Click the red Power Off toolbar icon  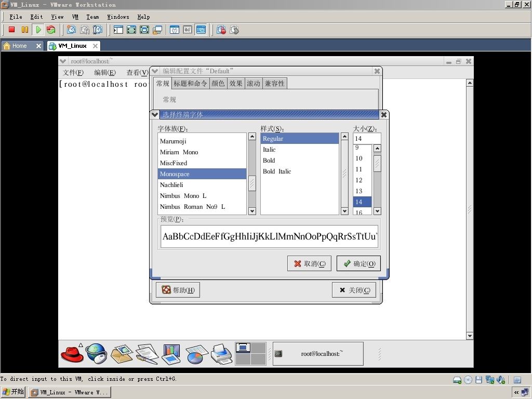(11, 30)
